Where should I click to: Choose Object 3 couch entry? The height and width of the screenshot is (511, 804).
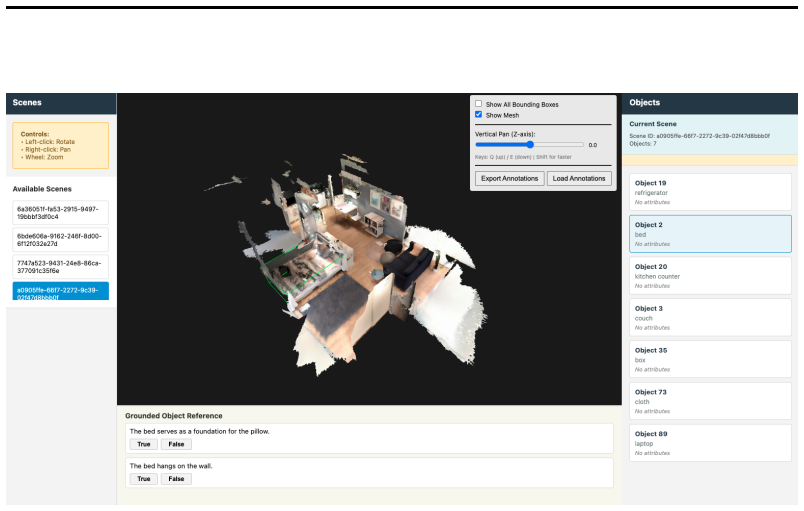(710, 317)
